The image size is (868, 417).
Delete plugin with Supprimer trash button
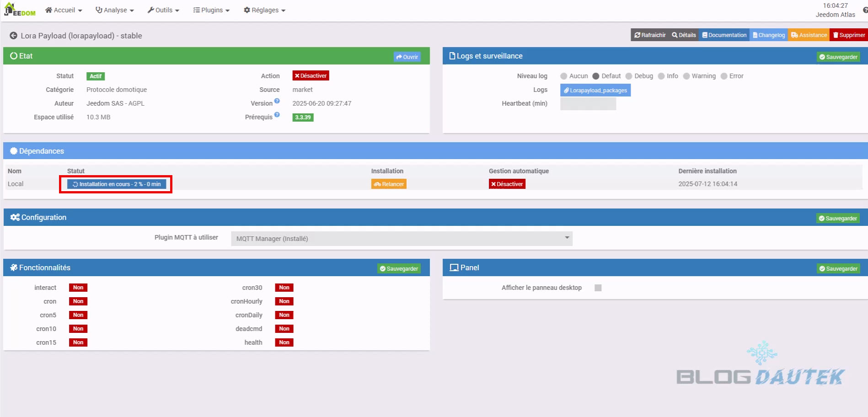click(x=849, y=35)
